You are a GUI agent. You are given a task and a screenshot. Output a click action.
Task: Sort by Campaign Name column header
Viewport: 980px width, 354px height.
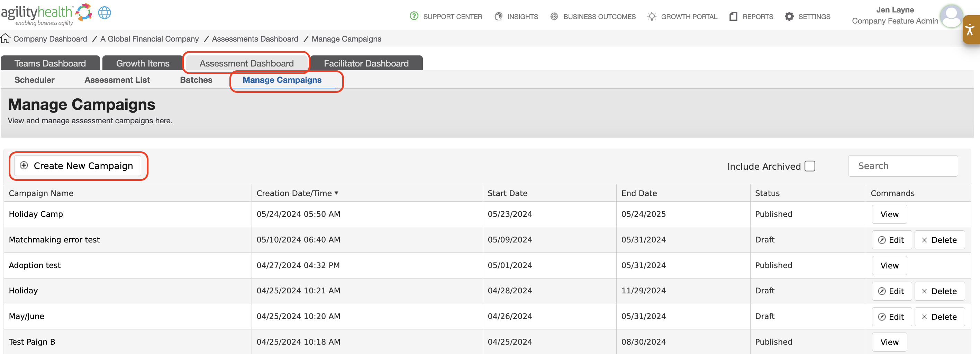41,193
